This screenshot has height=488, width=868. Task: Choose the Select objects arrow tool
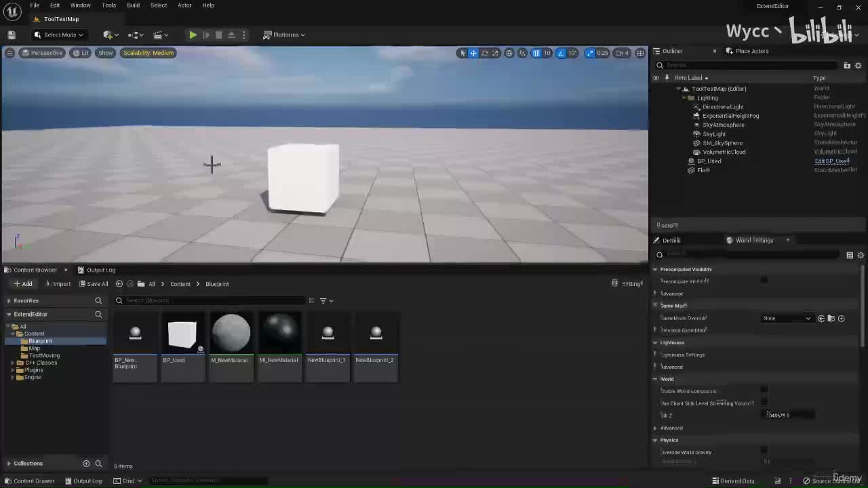pos(462,53)
